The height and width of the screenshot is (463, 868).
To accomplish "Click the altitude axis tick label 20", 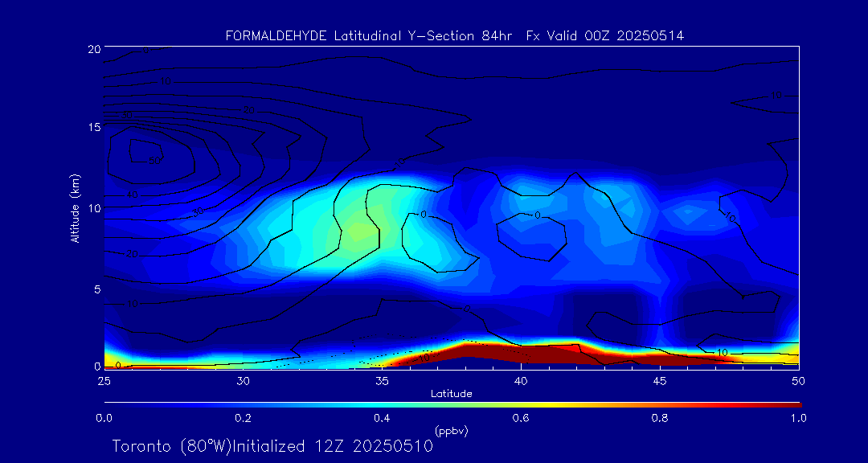I will 94,48.
